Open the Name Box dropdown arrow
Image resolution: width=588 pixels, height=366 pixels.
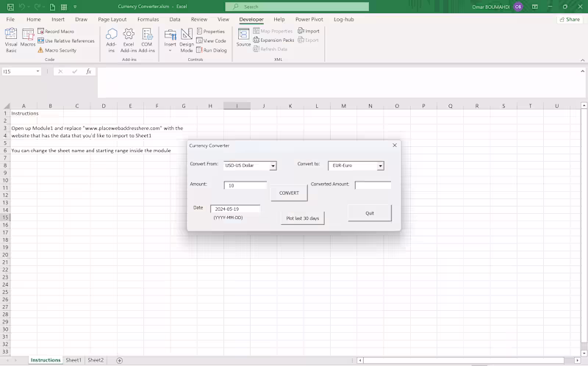[x=38, y=71]
